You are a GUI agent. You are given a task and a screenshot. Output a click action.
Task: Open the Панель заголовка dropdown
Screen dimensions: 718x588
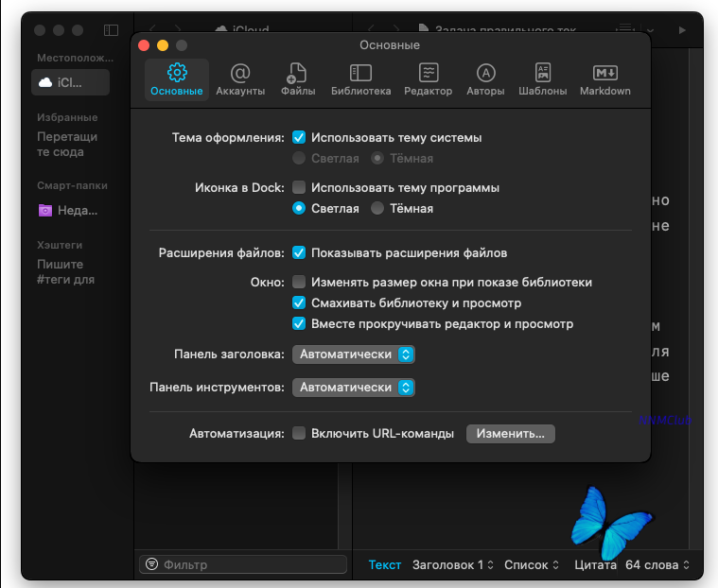click(354, 355)
